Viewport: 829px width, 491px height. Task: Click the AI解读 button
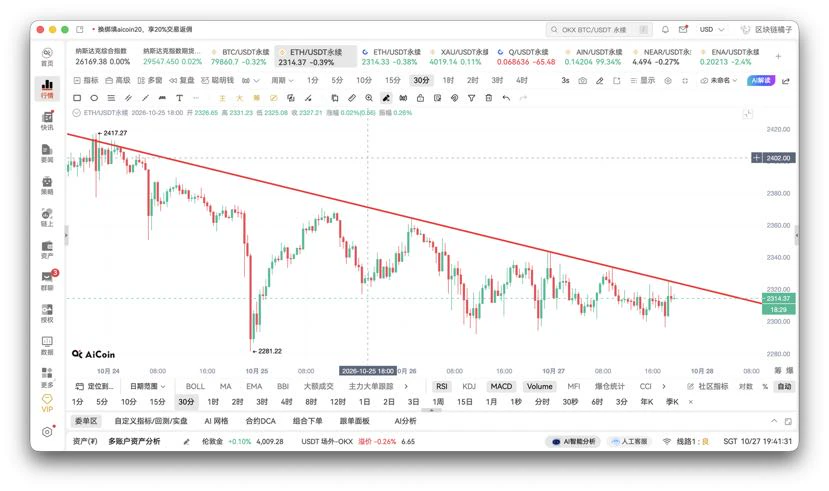tap(761, 80)
